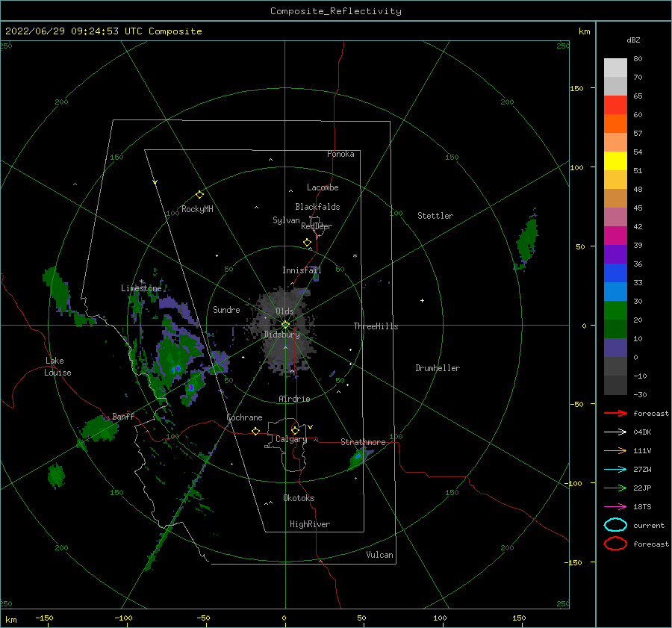The height and width of the screenshot is (628, 672).
Task: Click the dBZ legend heading
Action: (633, 40)
